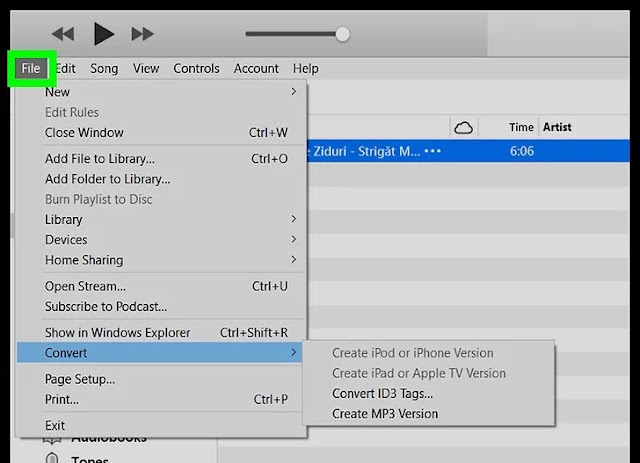Screen dimensions: 640x463
Task: Expand the Library submenu
Action: click(x=161, y=219)
